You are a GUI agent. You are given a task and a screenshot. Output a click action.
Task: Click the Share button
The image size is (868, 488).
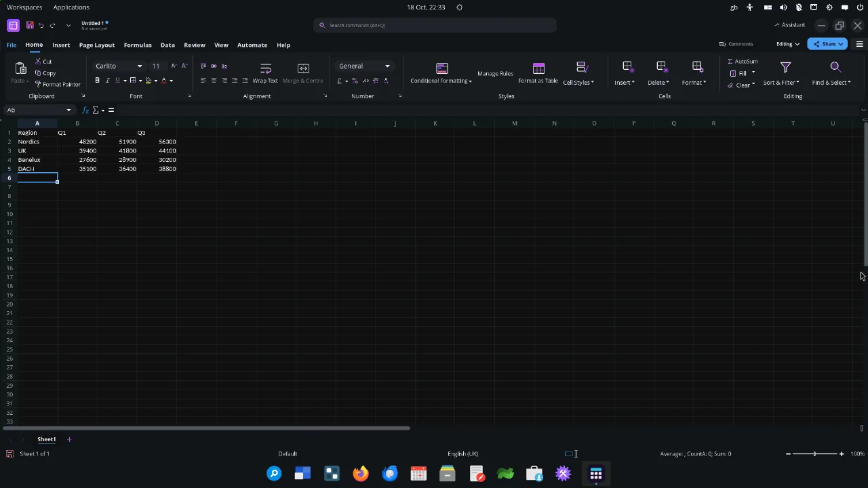(x=827, y=44)
